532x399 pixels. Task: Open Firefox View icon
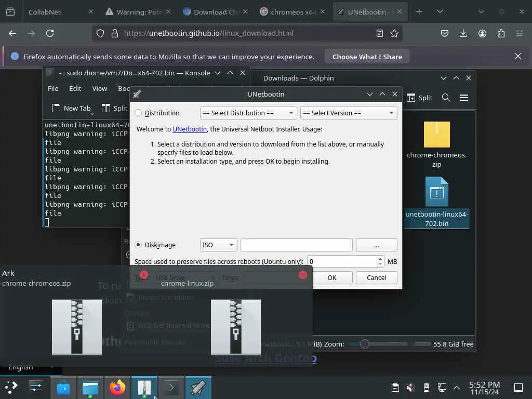tap(10, 12)
